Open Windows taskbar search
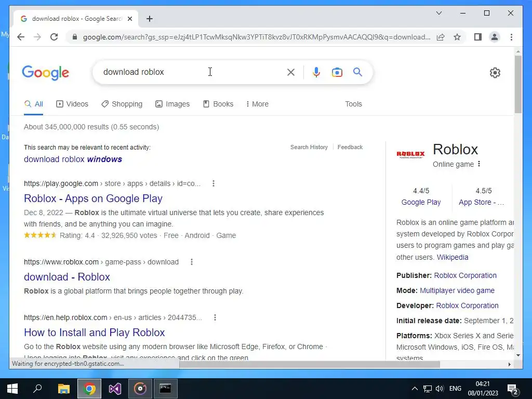The height and width of the screenshot is (399, 532). [x=37, y=389]
